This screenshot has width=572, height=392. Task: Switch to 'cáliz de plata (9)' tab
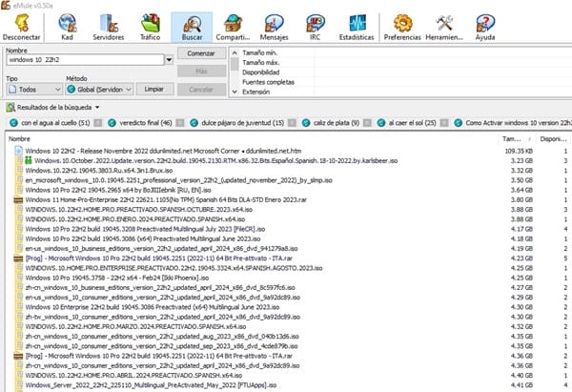[x=337, y=123]
